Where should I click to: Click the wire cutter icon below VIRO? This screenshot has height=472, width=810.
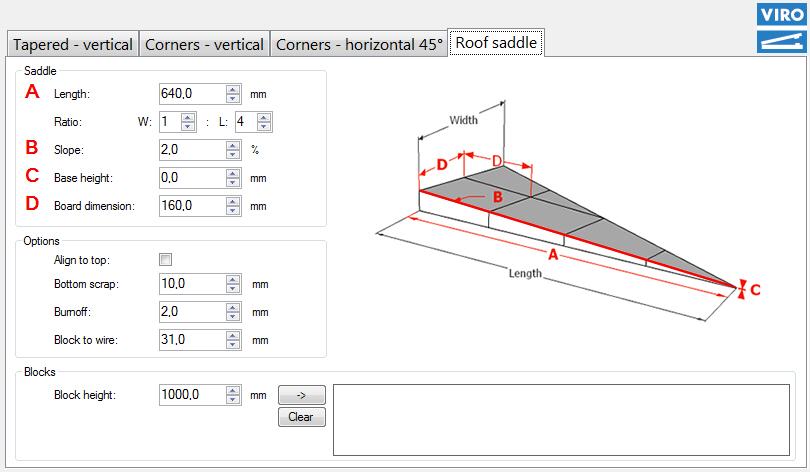click(782, 41)
